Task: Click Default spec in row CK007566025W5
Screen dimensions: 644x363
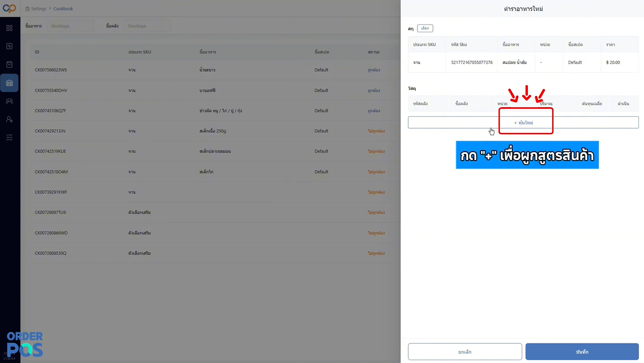Action: tap(321, 70)
